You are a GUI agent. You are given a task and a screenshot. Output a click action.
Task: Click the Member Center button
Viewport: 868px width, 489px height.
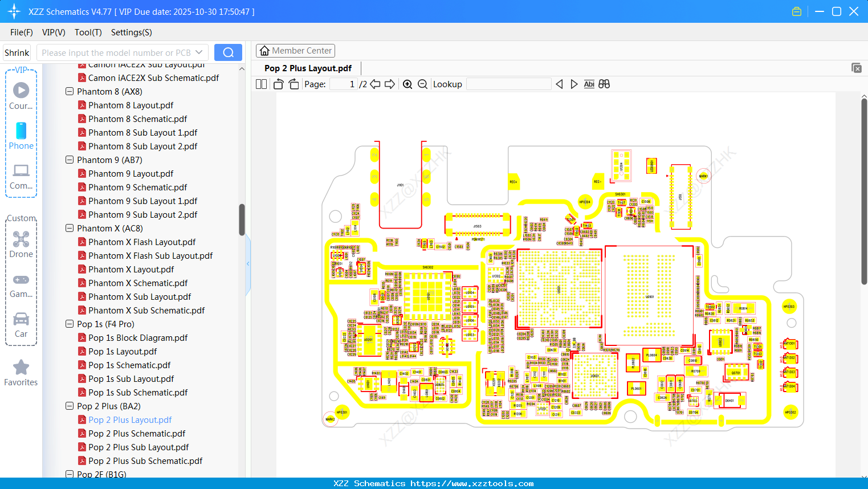point(295,51)
